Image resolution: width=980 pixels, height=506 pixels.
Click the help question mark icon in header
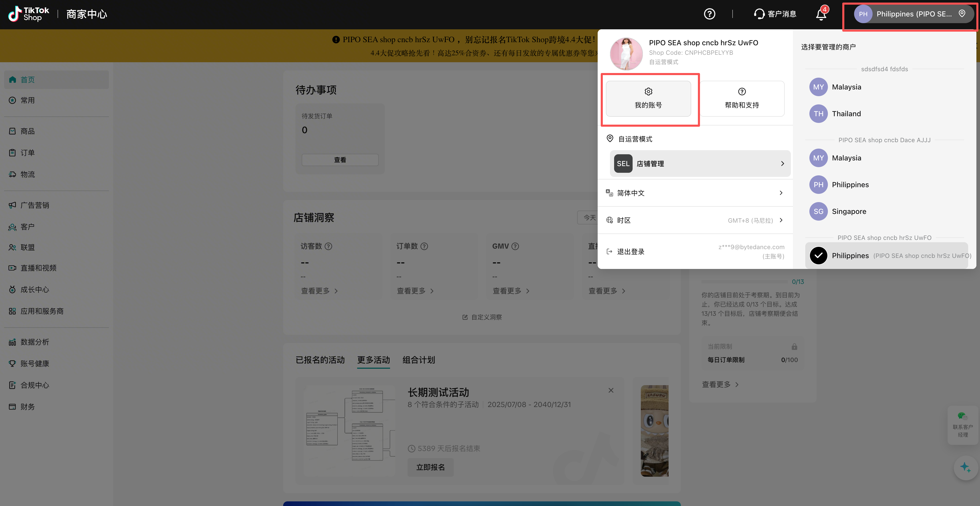[709, 14]
